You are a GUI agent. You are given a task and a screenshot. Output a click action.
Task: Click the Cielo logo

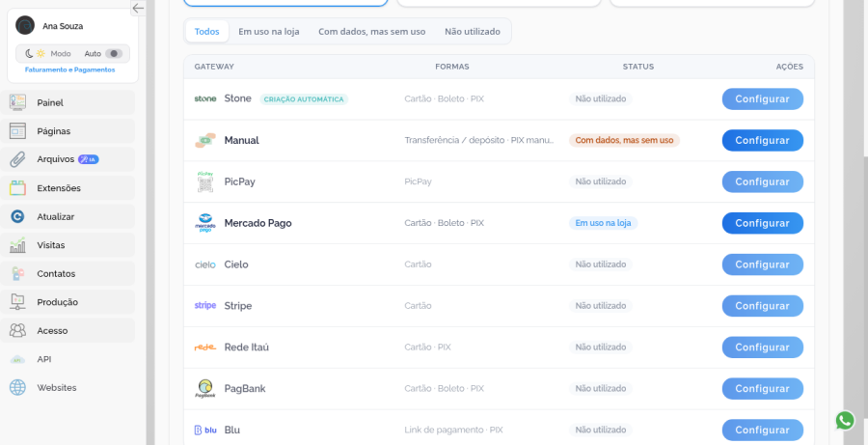[x=205, y=264]
